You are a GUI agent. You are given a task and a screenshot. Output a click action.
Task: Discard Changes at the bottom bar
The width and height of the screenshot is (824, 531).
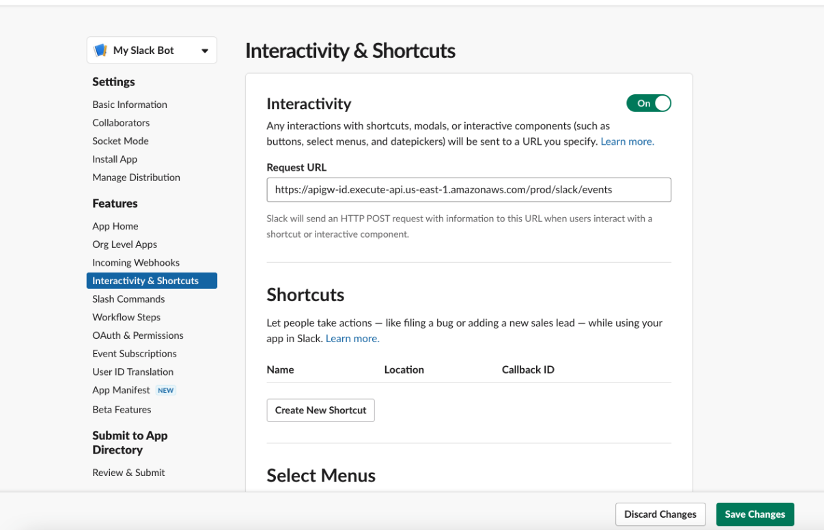coord(660,514)
